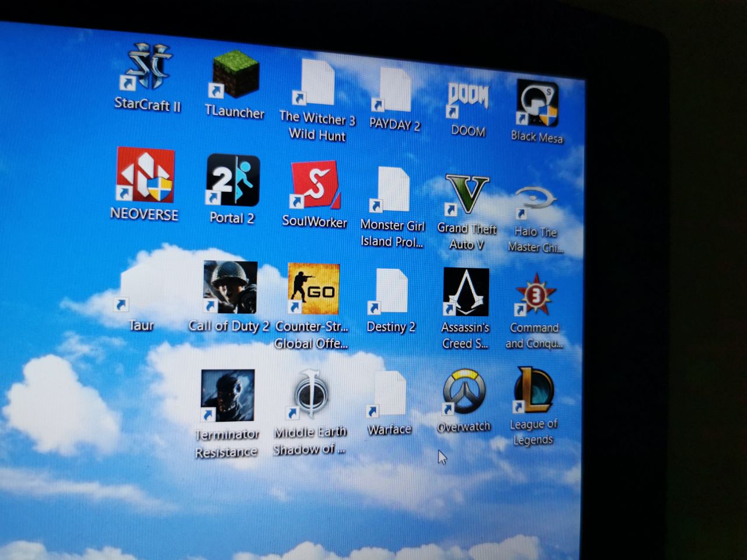This screenshot has width=747, height=560.
Task: Open League of Legends shortcut
Action: [x=533, y=389]
